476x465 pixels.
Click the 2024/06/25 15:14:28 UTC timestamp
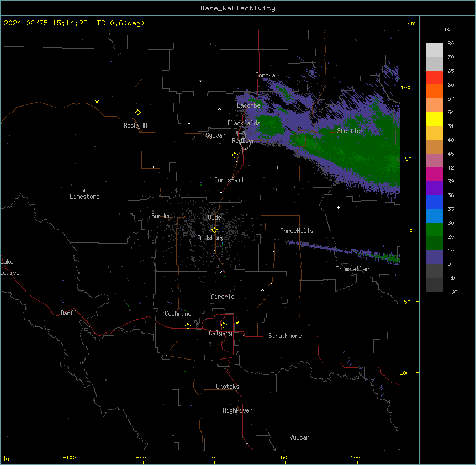[x=55, y=23]
